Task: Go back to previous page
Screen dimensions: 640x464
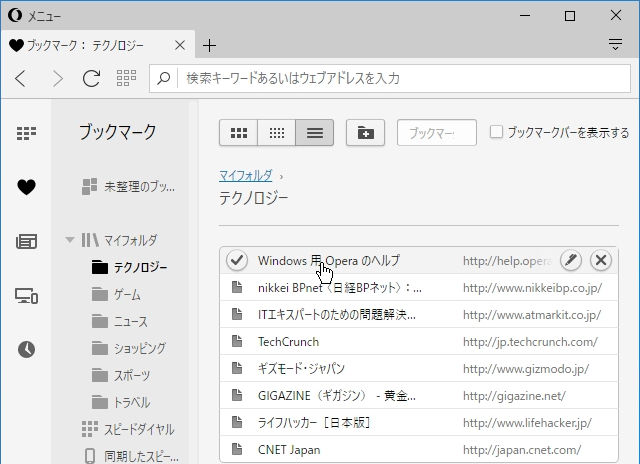Action: pos(21,78)
